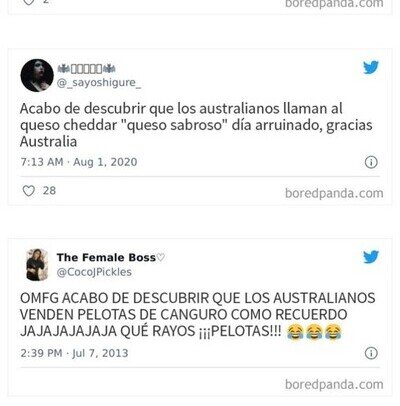Click the 2:39 PM · Jul 7, 2013 timestamp

coord(74,353)
